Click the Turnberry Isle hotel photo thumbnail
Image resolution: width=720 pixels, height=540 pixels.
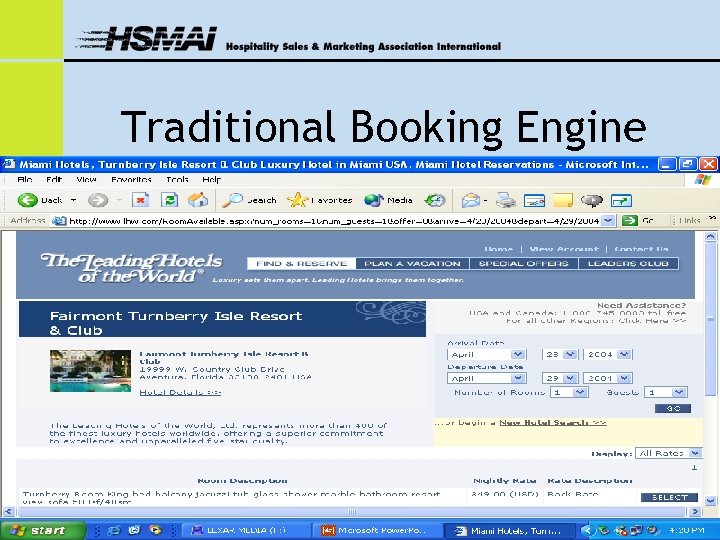(x=90, y=371)
